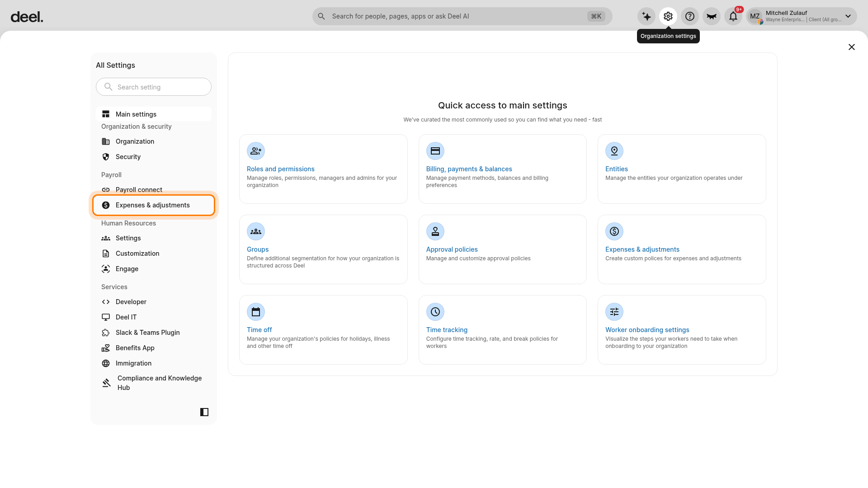Viewport: 868px width, 488px height.
Task: Click the Developer code brackets icon
Action: coord(106,302)
